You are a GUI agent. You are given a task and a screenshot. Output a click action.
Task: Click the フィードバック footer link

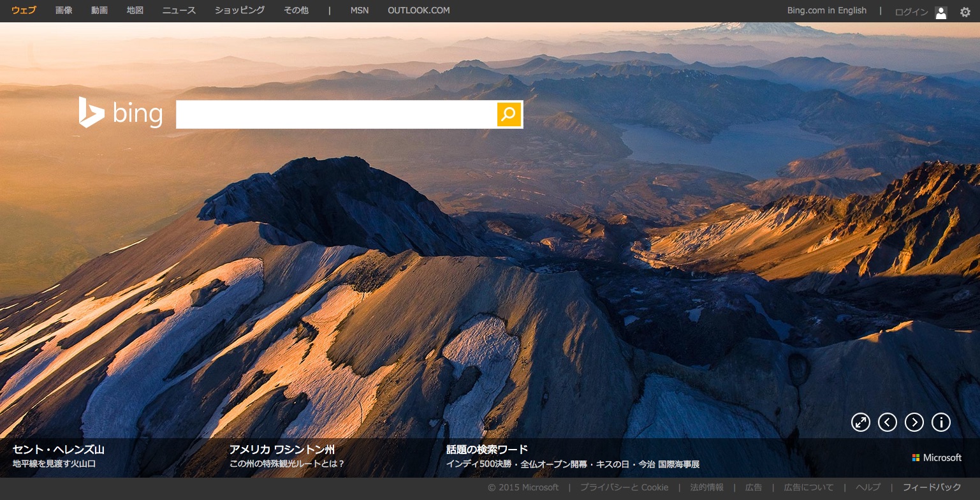(932, 487)
